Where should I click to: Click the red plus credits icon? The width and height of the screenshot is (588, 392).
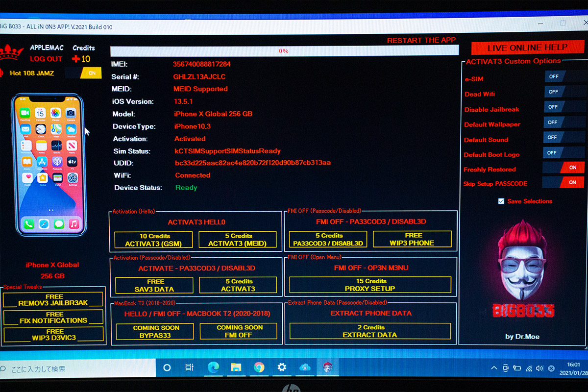[x=76, y=59]
